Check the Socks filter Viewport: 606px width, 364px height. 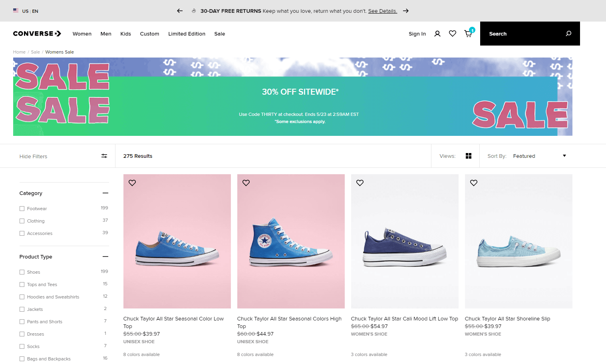(22, 346)
